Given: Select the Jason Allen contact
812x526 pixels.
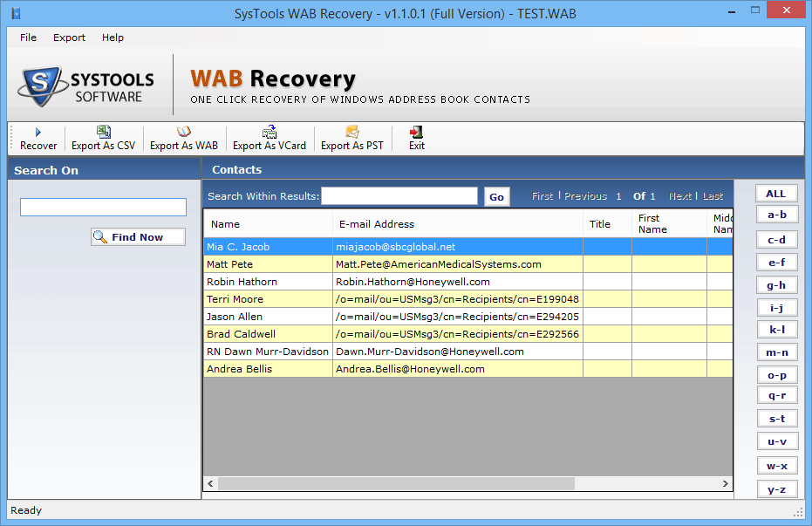Looking at the screenshot, I should click(x=268, y=317).
